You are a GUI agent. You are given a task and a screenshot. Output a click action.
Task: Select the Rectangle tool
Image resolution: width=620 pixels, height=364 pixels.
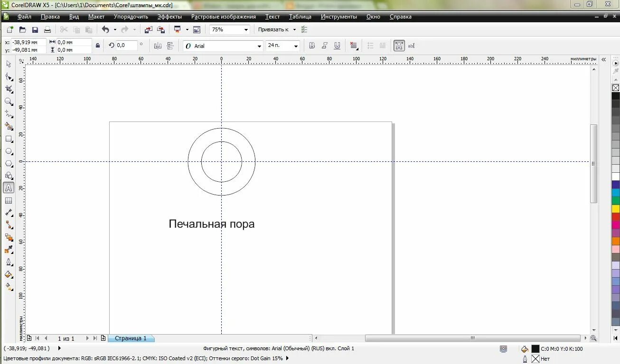point(9,139)
